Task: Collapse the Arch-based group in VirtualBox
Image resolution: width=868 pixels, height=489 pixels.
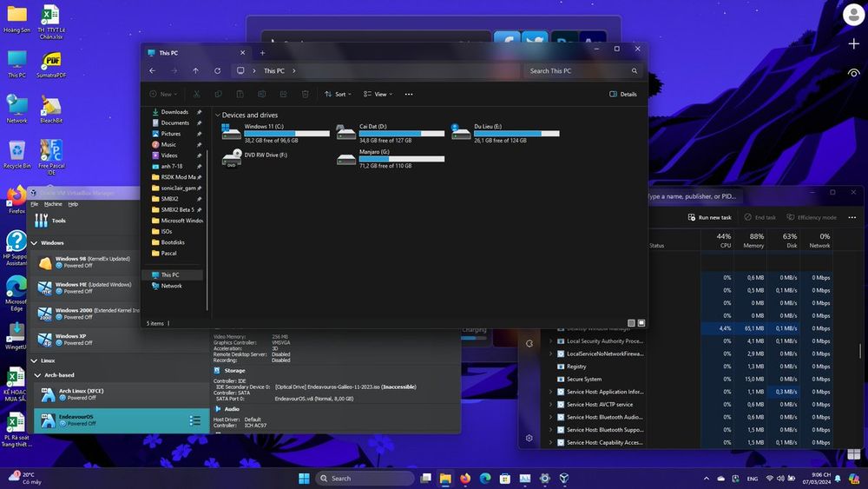Action: click(37, 375)
